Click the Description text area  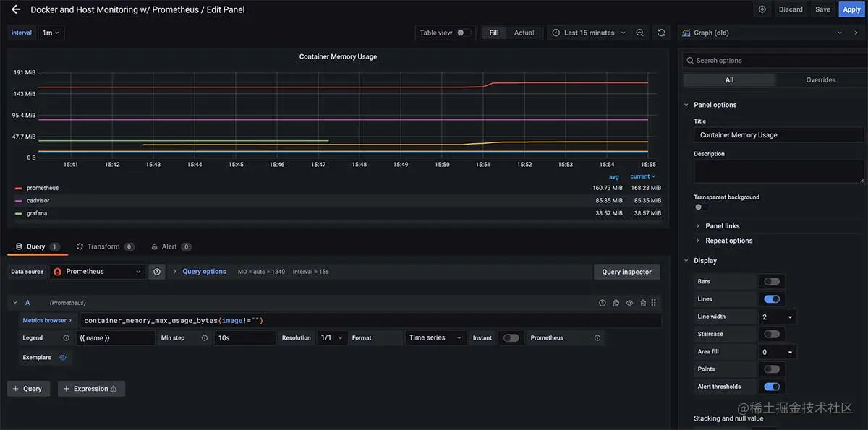(x=779, y=171)
